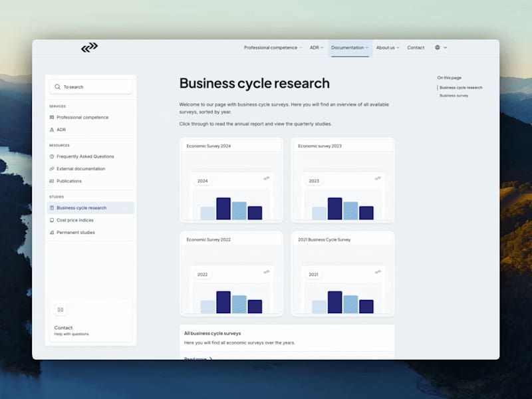Viewport: 532px width, 399px height.
Task: Click the Frequently Asked Questions icon
Action: (x=52, y=156)
